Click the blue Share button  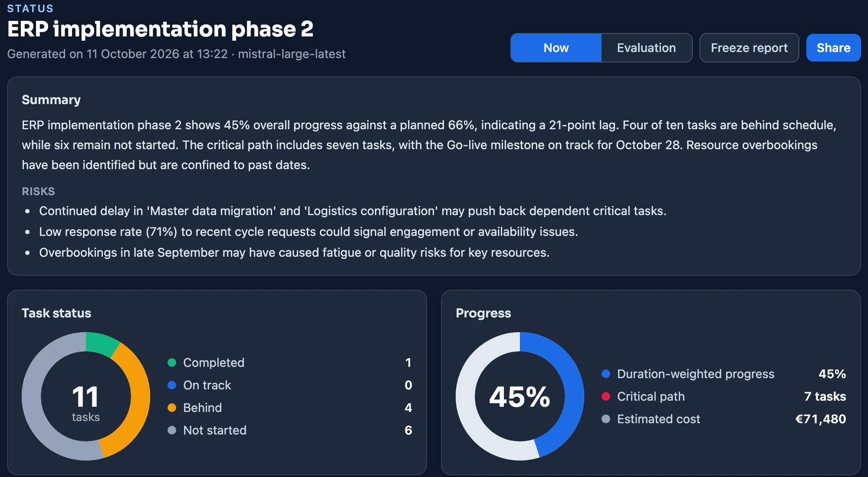(x=833, y=48)
